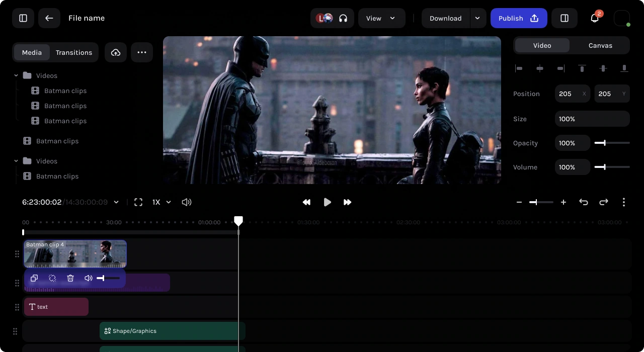Open the collaborator avatars group
This screenshot has width=644, height=352.
coord(325,18)
